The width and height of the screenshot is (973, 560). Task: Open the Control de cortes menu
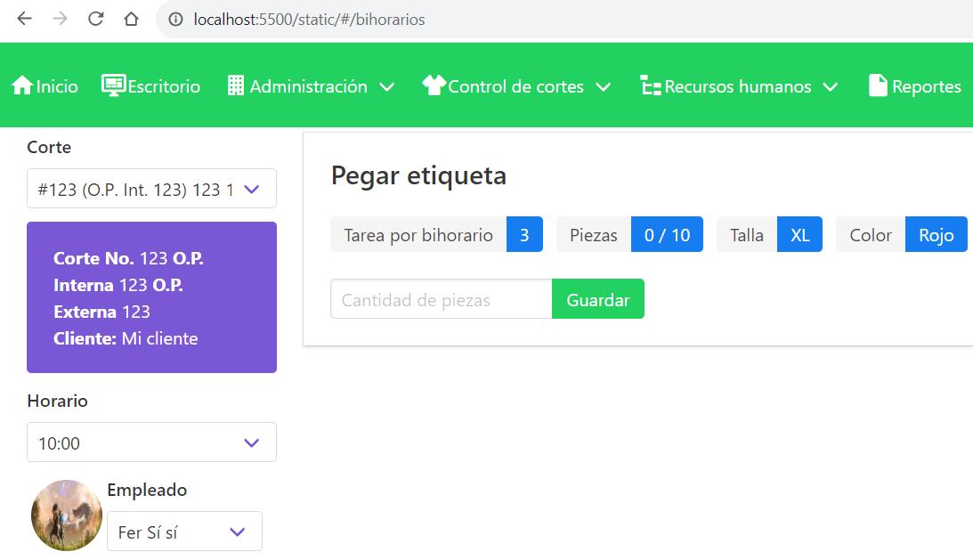click(x=516, y=86)
